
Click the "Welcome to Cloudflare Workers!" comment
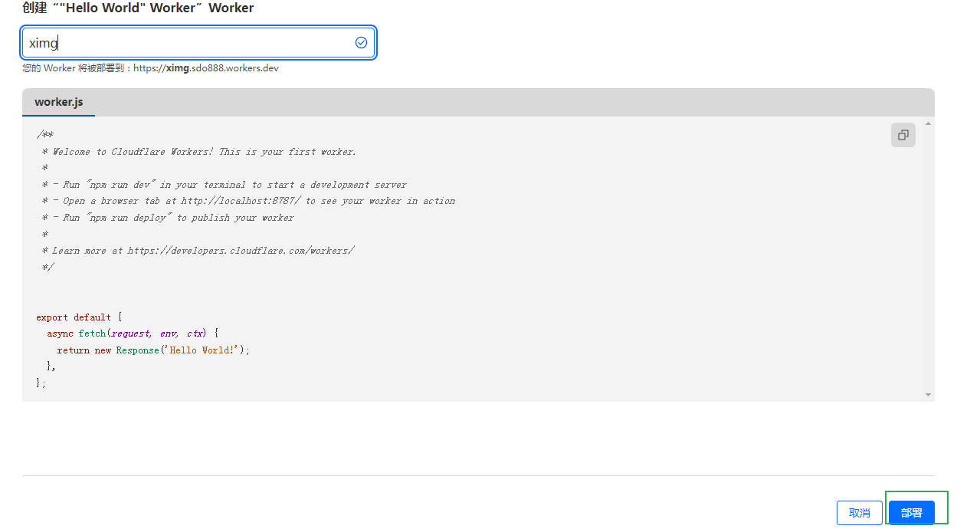199,151
